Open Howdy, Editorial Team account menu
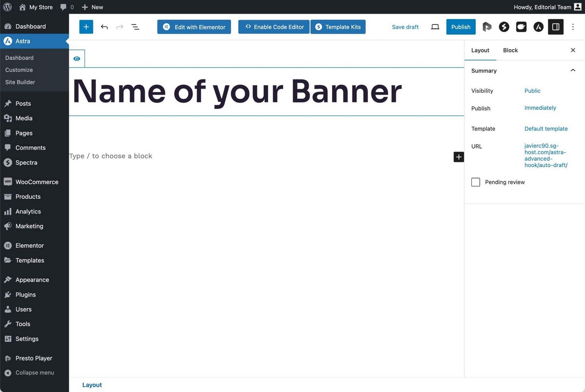This screenshot has height=392, width=585. pos(547,7)
